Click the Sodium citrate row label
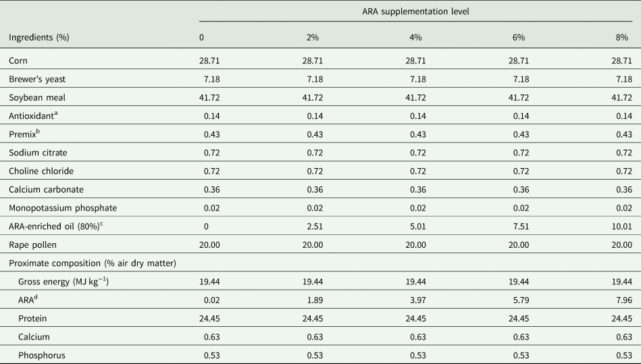641x364 pixels. point(39,152)
